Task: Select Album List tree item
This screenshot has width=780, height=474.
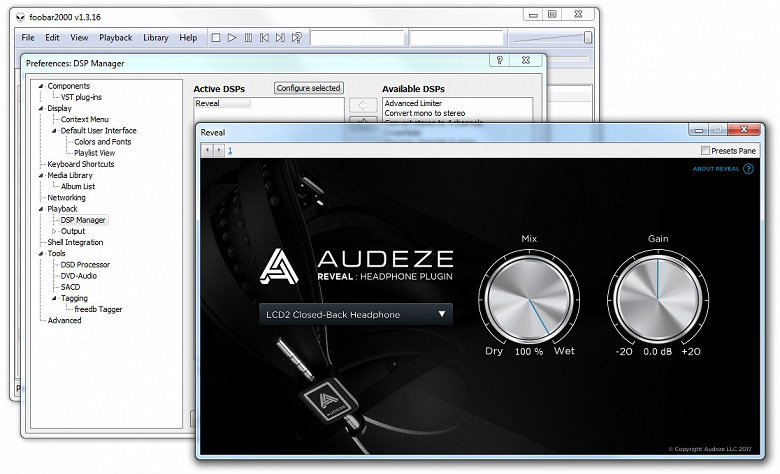Action: (78, 187)
